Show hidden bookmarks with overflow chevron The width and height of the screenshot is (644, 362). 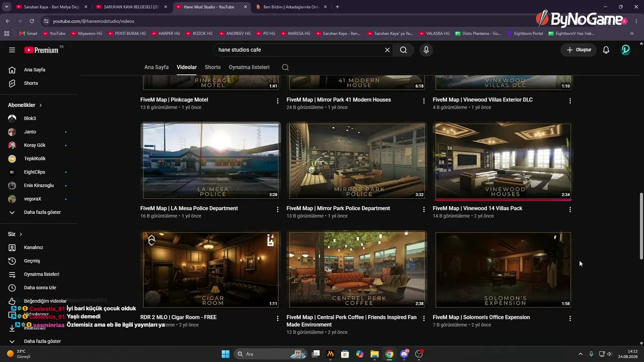click(632, 34)
